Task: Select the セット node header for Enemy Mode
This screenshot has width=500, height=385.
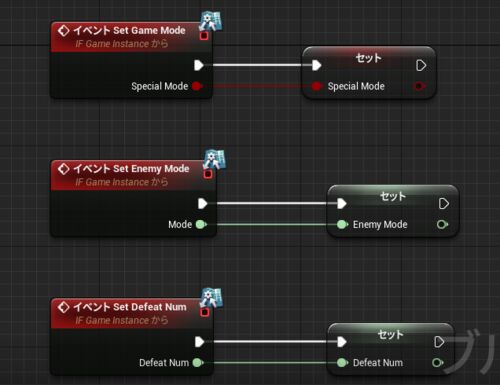Action: [x=393, y=196]
